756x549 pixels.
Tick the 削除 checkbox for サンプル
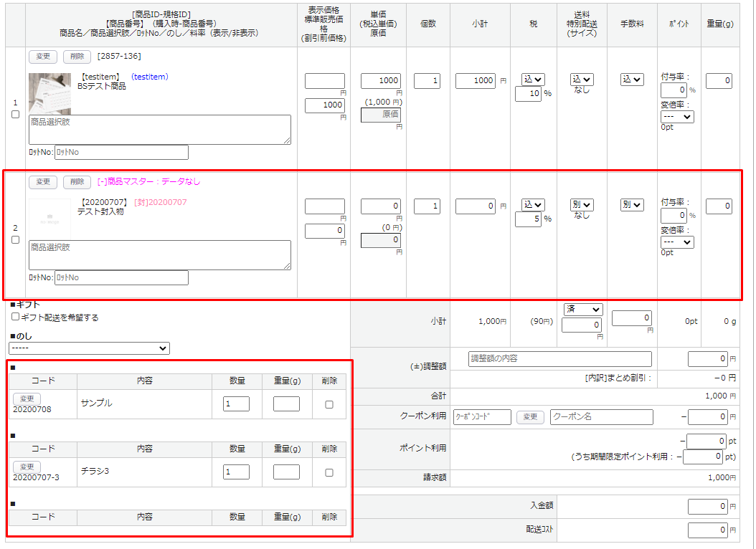coord(329,404)
